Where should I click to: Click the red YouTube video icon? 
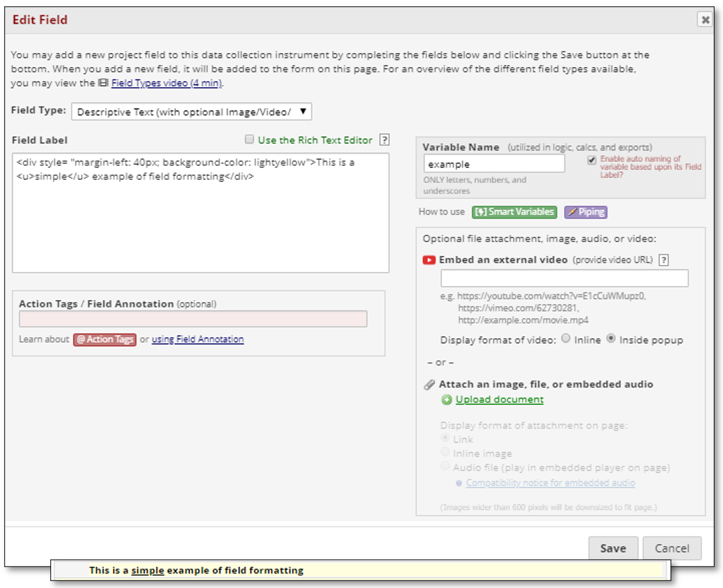coord(429,260)
